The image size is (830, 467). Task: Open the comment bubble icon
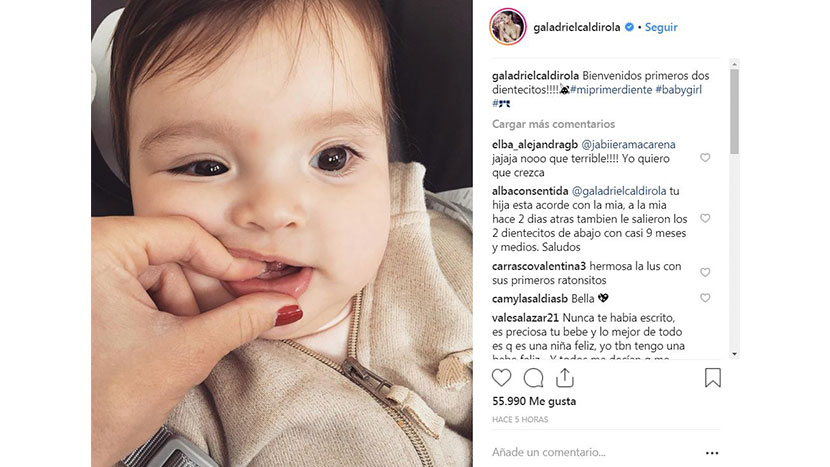click(533, 378)
